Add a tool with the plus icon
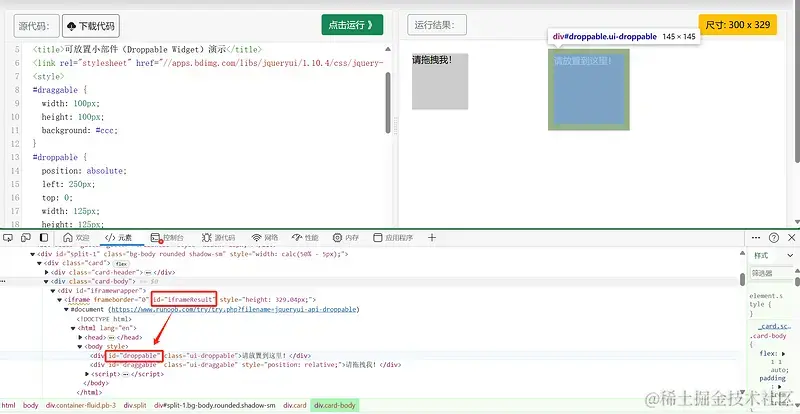Screen dimensions: 800x414 coord(432,237)
